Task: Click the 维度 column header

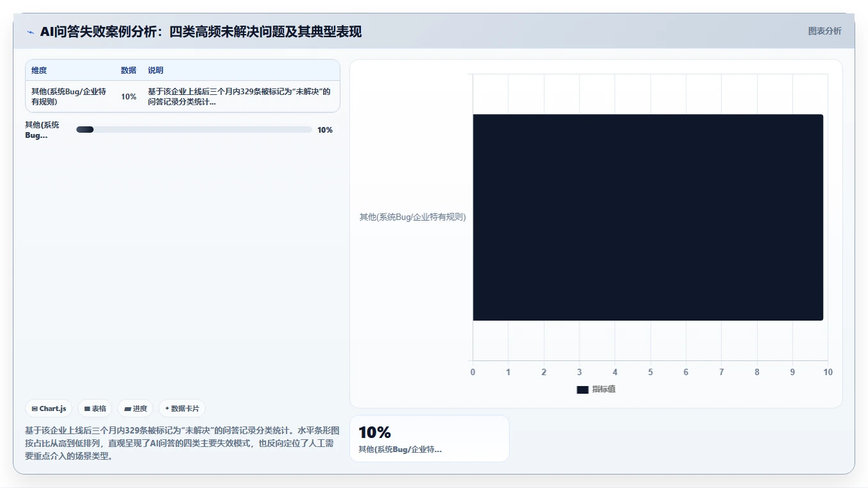Action: click(39, 71)
